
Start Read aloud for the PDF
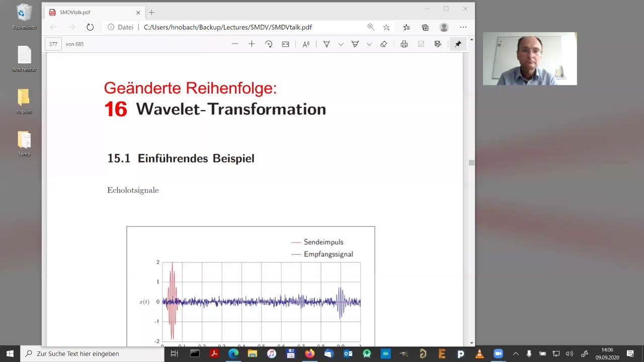tap(306, 44)
